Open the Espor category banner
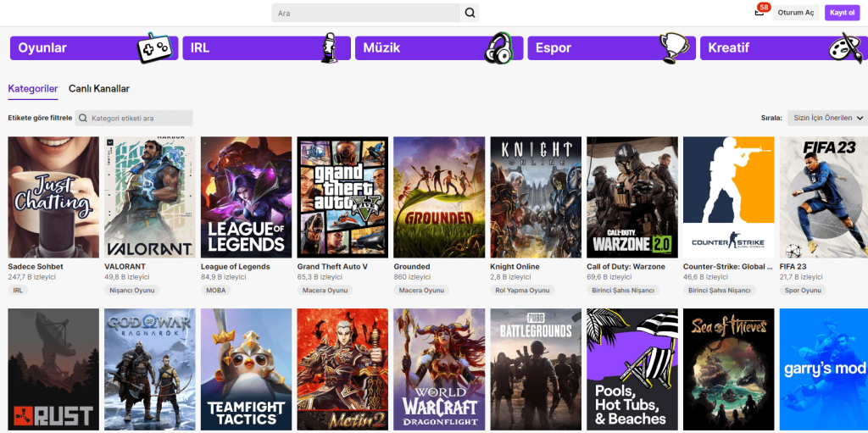The image size is (868, 433). pos(612,48)
